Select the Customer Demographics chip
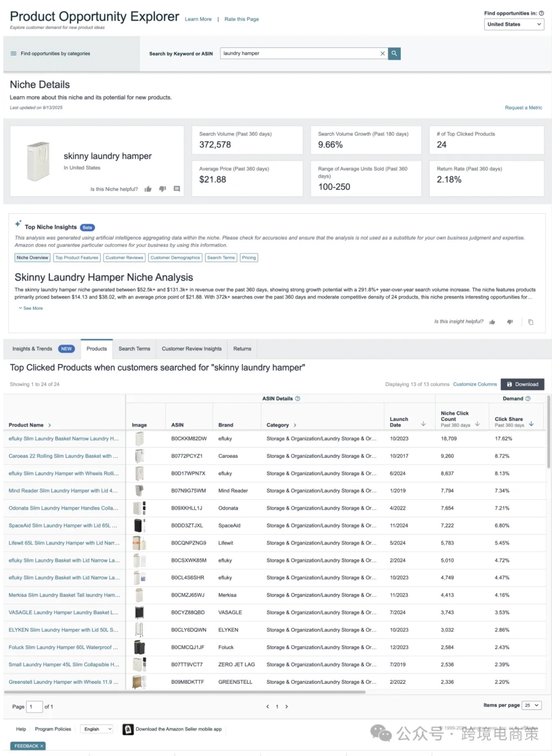The width and height of the screenshot is (552, 756). (x=175, y=258)
